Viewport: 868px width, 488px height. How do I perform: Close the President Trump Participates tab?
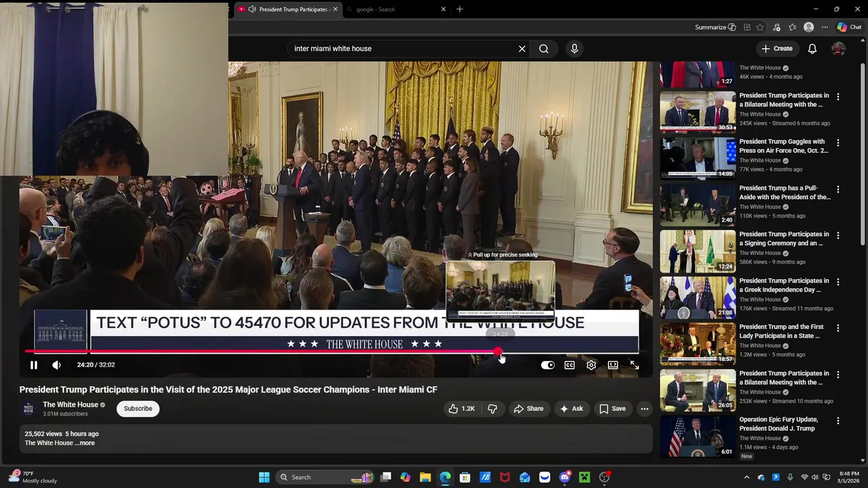[335, 9]
